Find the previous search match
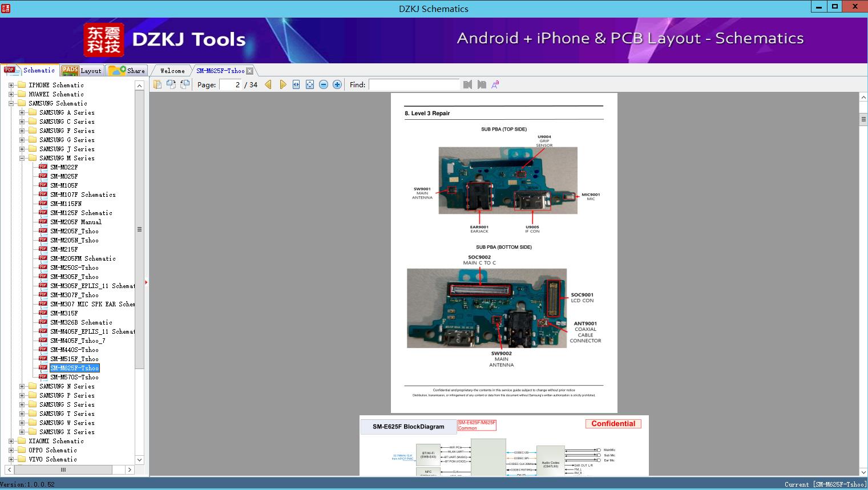Image resolution: width=868 pixels, height=490 pixels. point(468,84)
